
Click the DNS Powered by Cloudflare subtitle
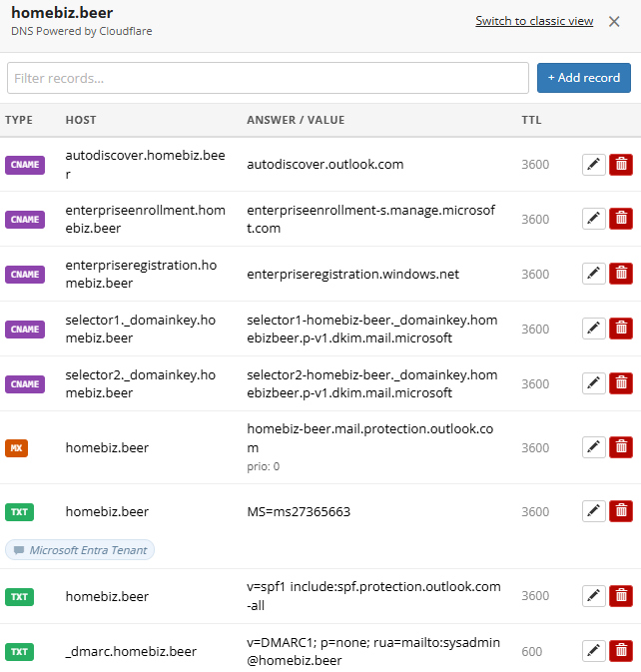click(x=82, y=31)
